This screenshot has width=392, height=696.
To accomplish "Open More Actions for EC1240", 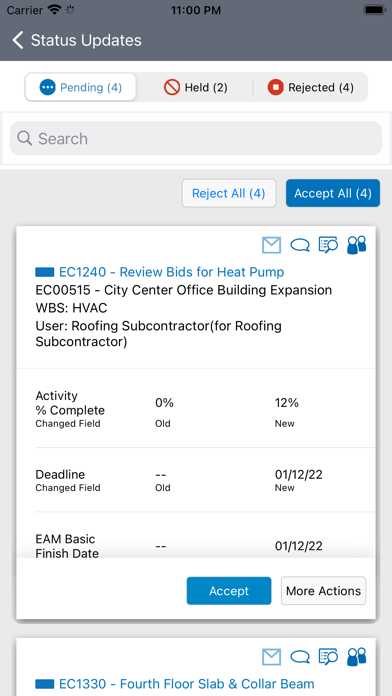I will (324, 591).
